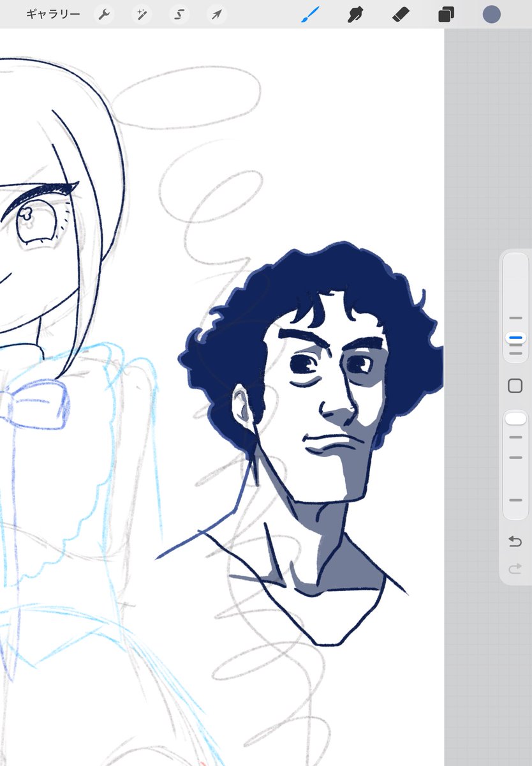The height and width of the screenshot is (766, 532).
Task: Open the Layers panel
Action: tap(446, 14)
